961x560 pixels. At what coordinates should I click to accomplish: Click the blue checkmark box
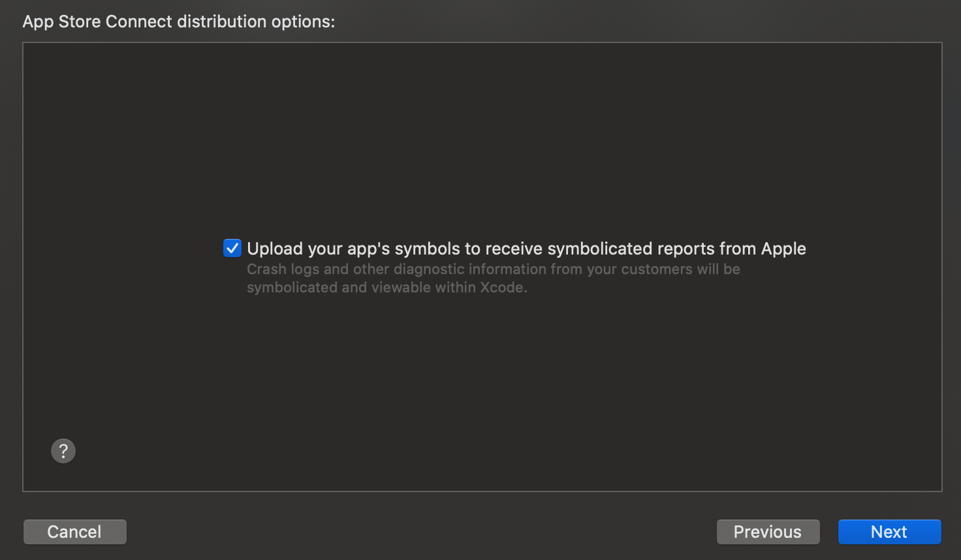point(232,249)
